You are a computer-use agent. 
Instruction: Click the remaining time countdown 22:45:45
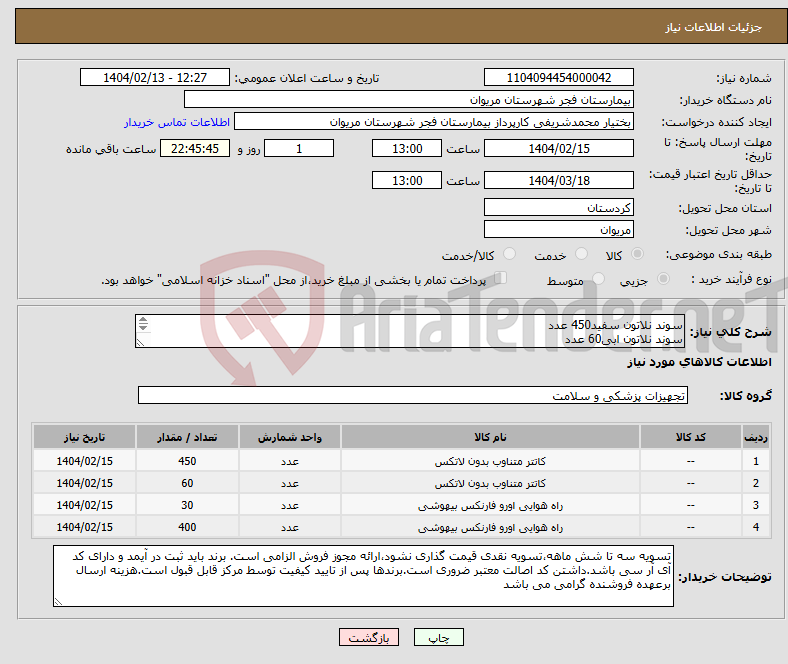[x=195, y=148]
